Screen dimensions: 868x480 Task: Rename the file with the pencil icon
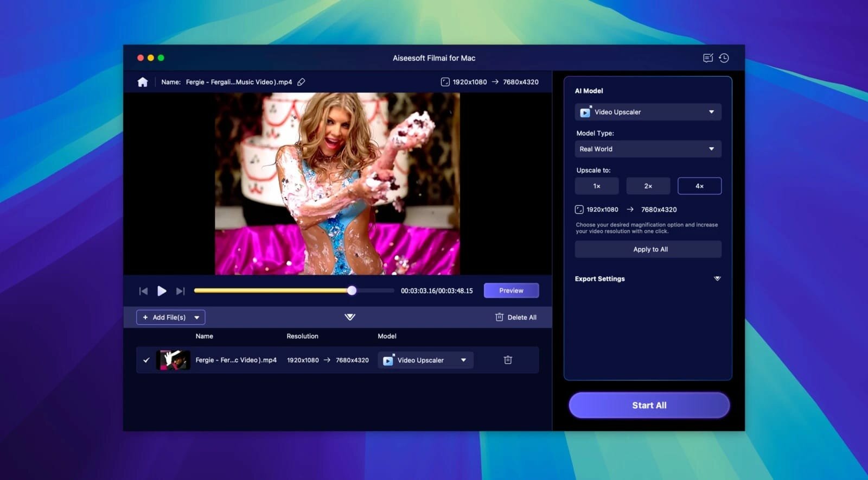[301, 82]
